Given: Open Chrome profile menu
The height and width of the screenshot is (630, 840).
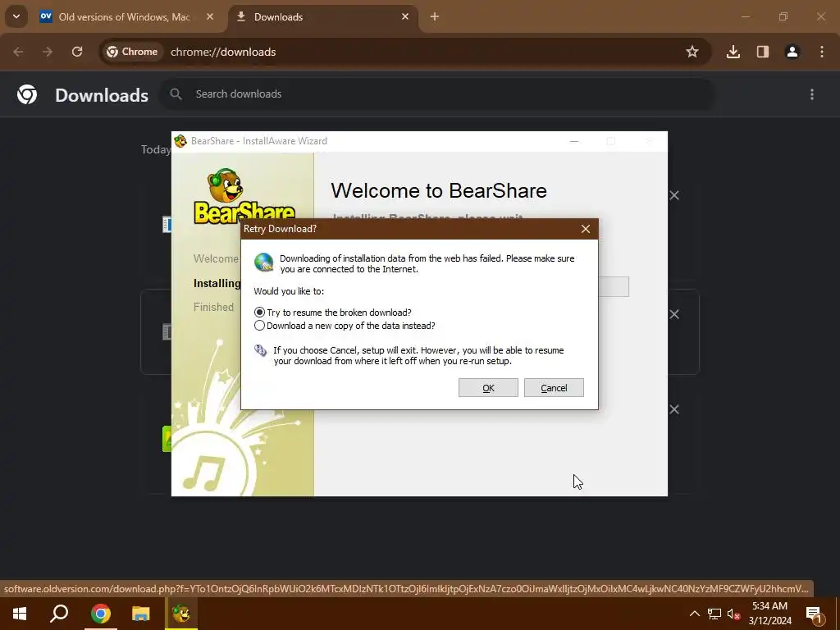Looking at the screenshot, I should coord(792,52).
